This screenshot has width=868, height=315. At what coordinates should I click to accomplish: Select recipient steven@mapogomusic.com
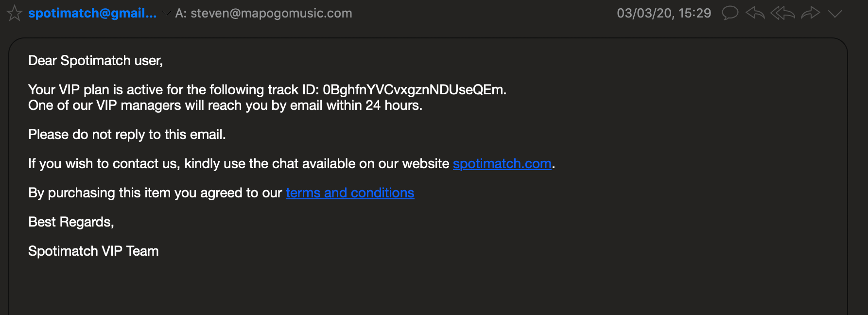coord(271,13)
